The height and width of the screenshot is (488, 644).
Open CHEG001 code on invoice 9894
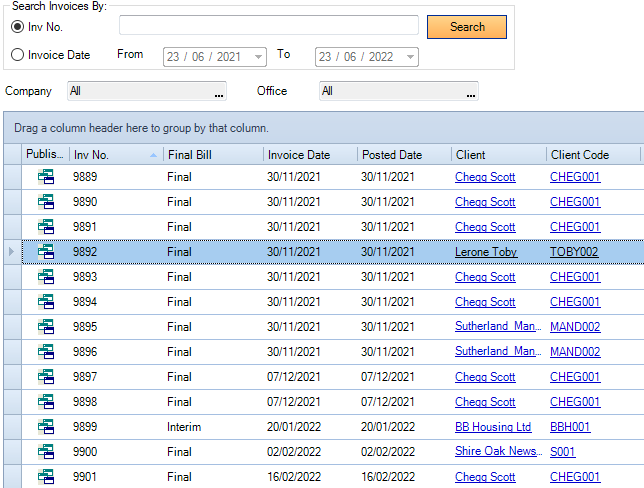[575, 302]
